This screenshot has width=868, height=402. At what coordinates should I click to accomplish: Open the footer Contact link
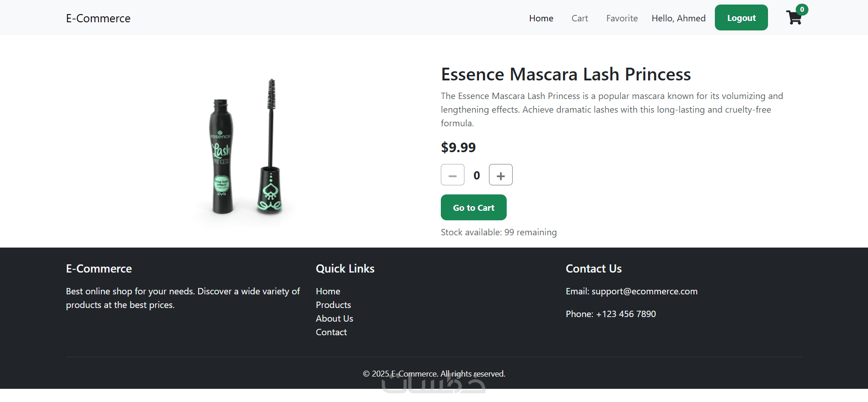tap(331, 332)
